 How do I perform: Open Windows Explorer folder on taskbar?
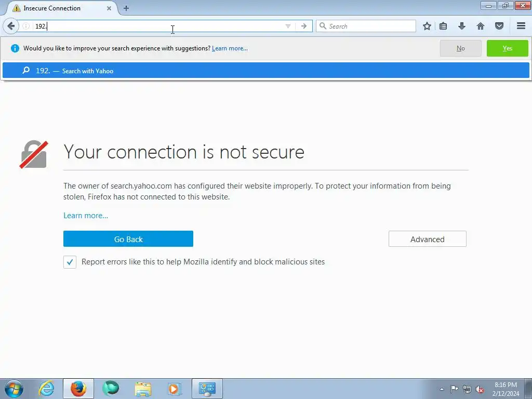tap(143, 389)
